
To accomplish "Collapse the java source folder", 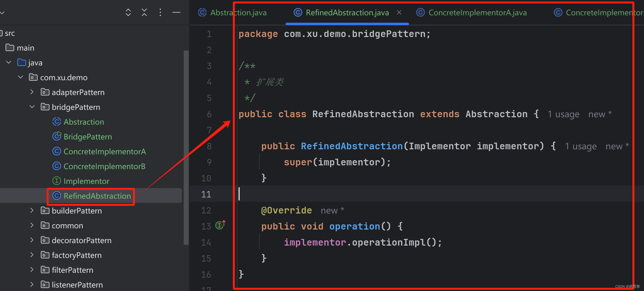I will point(9,62).
